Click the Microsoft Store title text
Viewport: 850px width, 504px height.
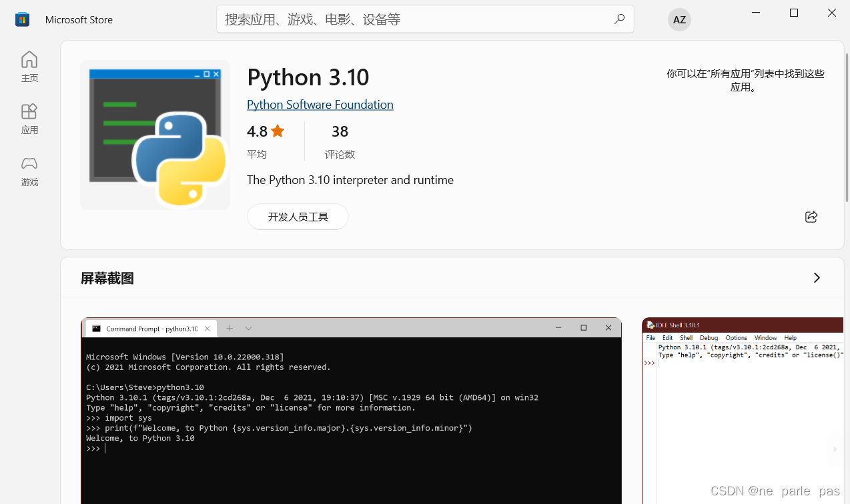point(79,20)
